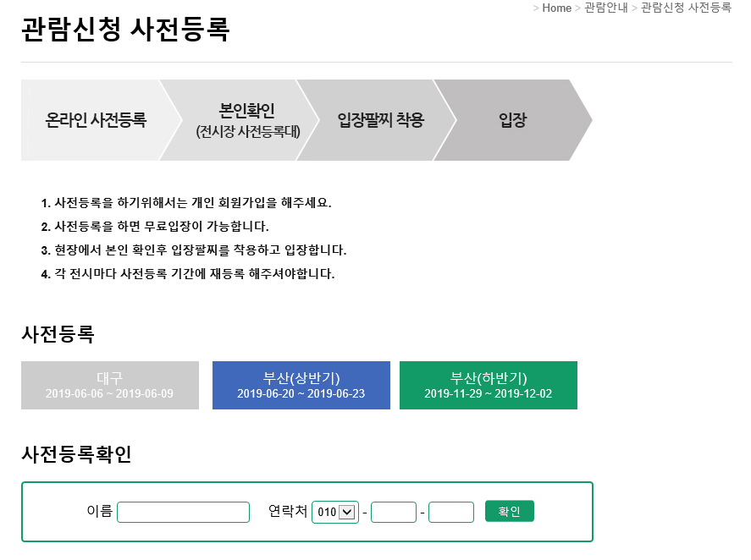
Task: Click the middle phone number field
Action: coord(394,512)
